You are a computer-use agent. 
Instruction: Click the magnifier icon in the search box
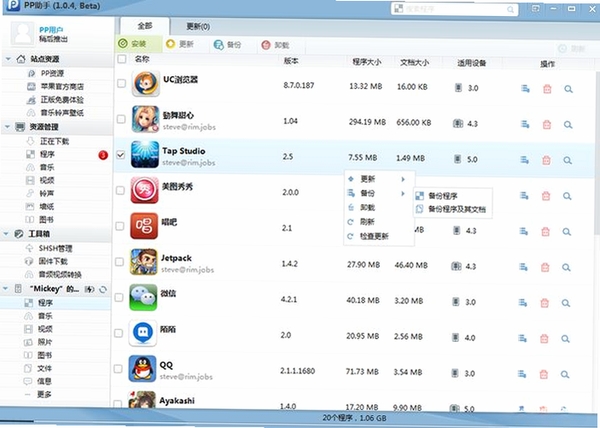pyautogui.click(x=510, y=10)
